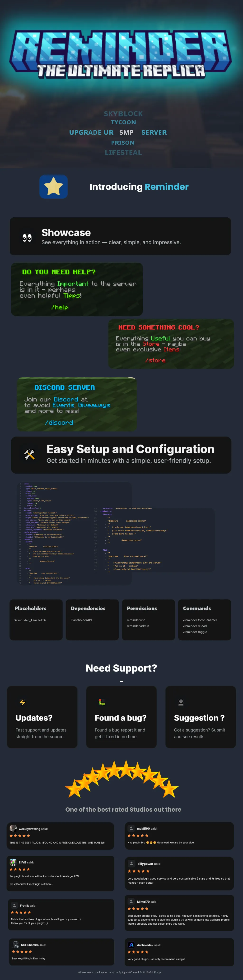Open the 'Need something cool?' store image
The width and height of the screenshot is (243, 980).
point(171,343)
